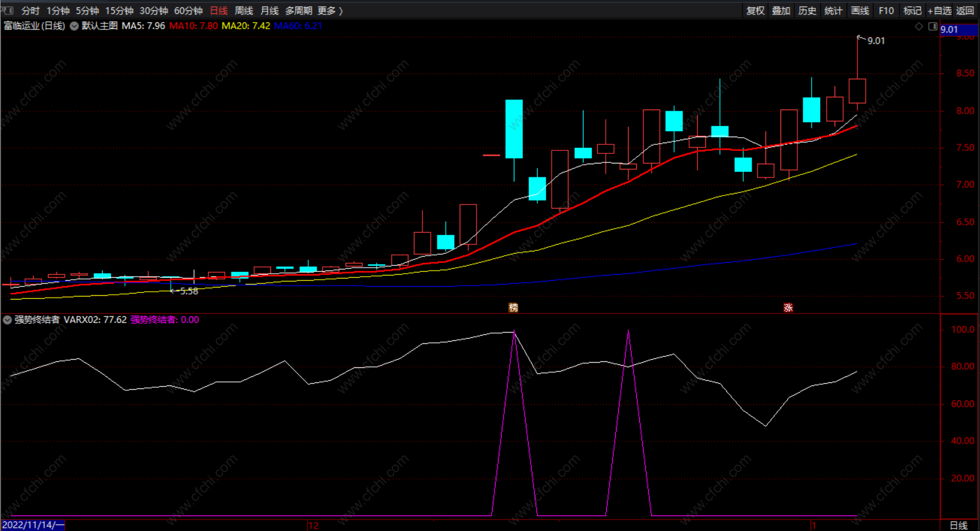This screenshot has height=531, width=980.
Task: Click the 9.01 high price annotation
Action: (x=876, y=41)
